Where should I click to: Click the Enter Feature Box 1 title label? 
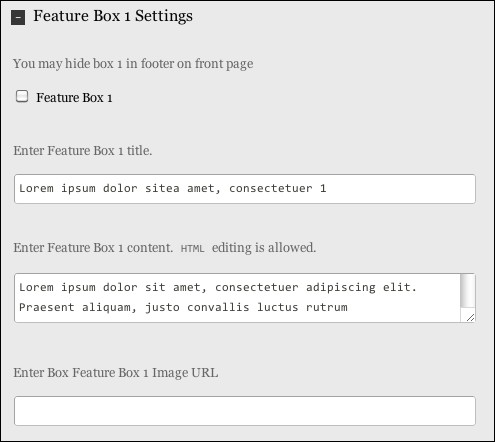coord(83,151)
